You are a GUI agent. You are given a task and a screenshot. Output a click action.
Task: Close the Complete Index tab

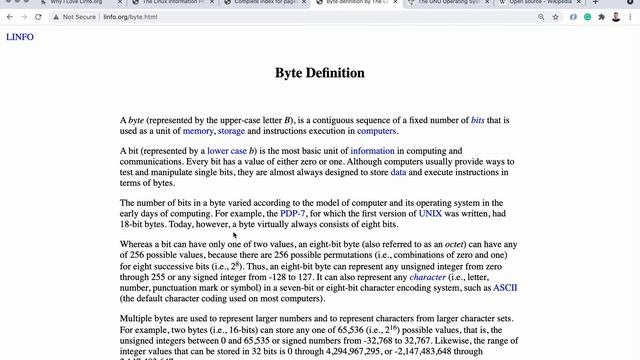pyautogui.click(x=304, y=2)
